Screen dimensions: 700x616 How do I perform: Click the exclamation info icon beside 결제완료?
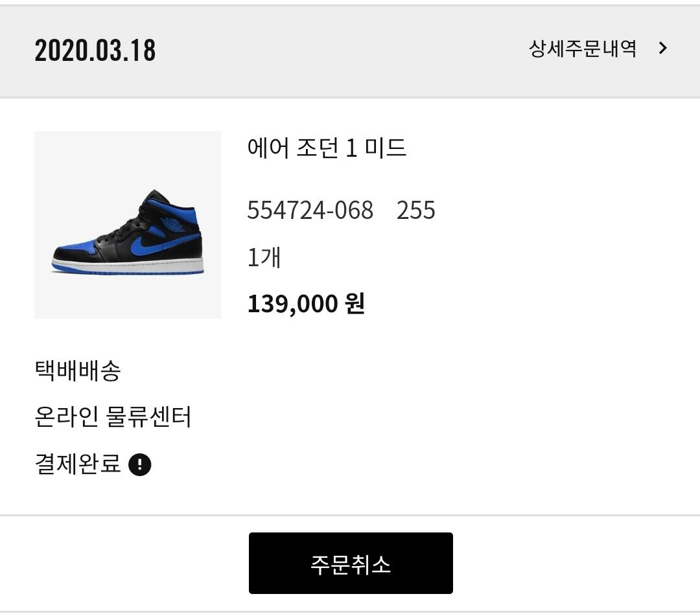[140, 464]
